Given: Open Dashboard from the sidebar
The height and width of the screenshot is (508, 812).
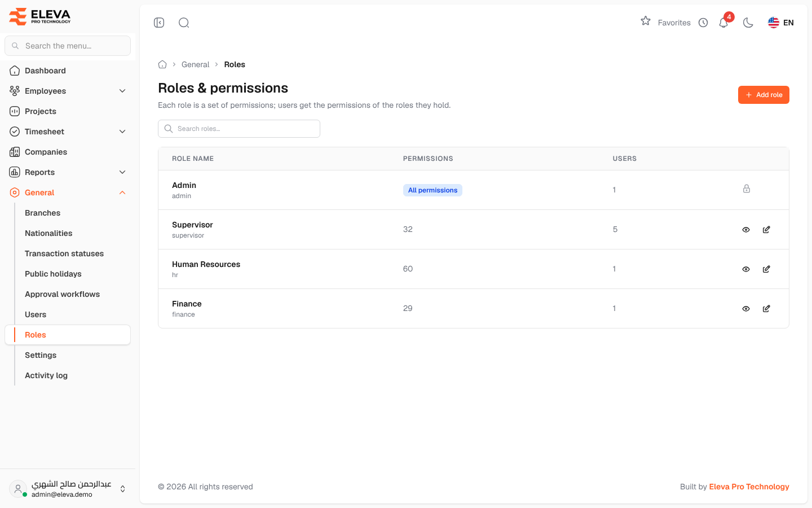Looking at the screenshot, I should pyautogui.click(x=68, y=71).
